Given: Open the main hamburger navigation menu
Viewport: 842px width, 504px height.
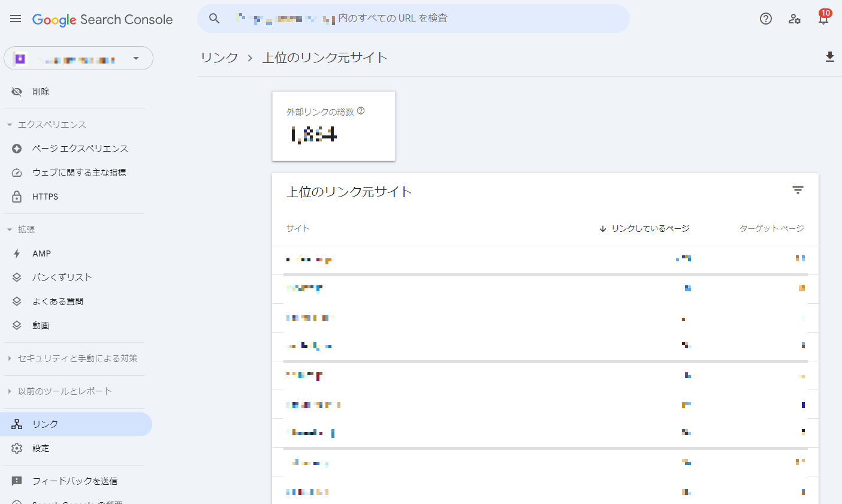Looking at the screenshot, I should pyautogui.click(x=16, y=19).
